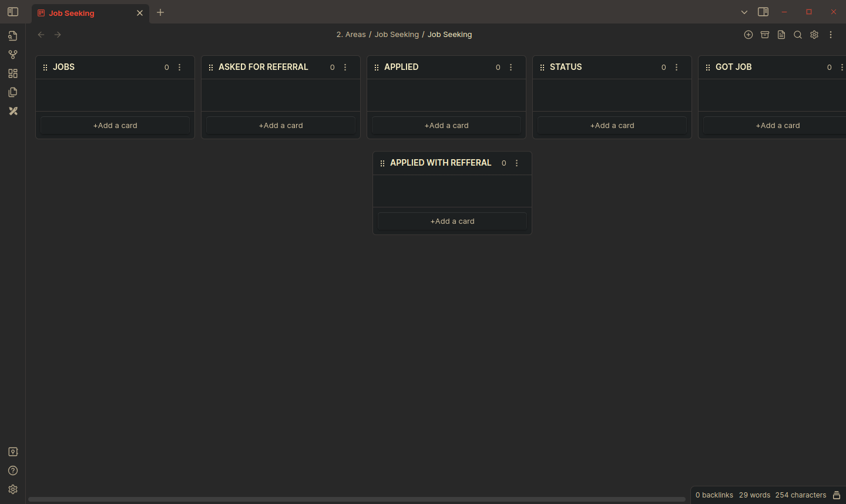The height and width of the screenshot is (504, 846).
Task: Add a card to APPLIED WITH REFFERAL
Action: 452,221
